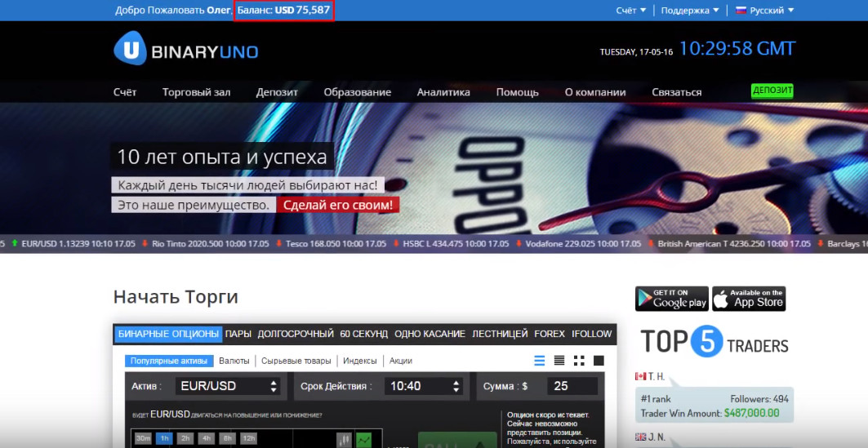The image size is (868, 448).
Task: Click the HSBC L 434.475 ticker item
Action: coord(451,243)
